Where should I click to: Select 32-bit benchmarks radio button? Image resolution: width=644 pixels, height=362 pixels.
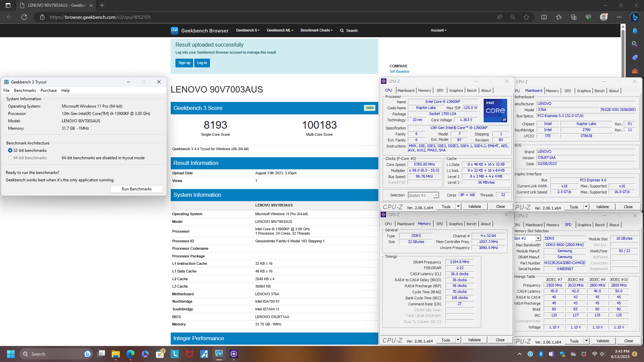(10, 150)
